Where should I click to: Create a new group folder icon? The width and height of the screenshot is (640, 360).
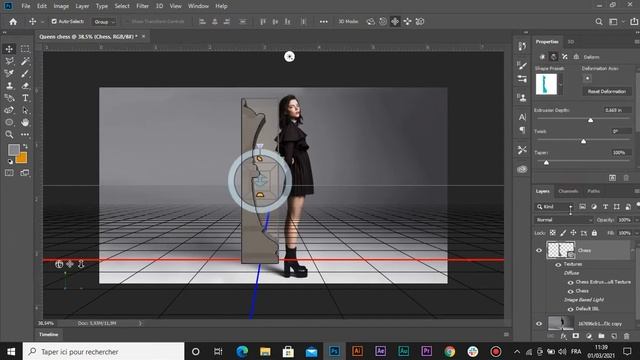tap(601, 336)
